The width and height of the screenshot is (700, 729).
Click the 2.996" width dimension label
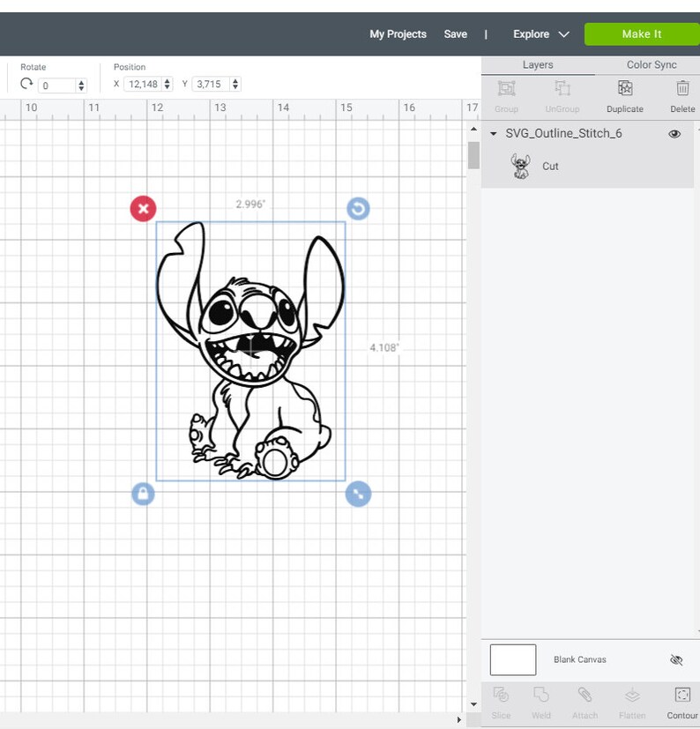250,205
